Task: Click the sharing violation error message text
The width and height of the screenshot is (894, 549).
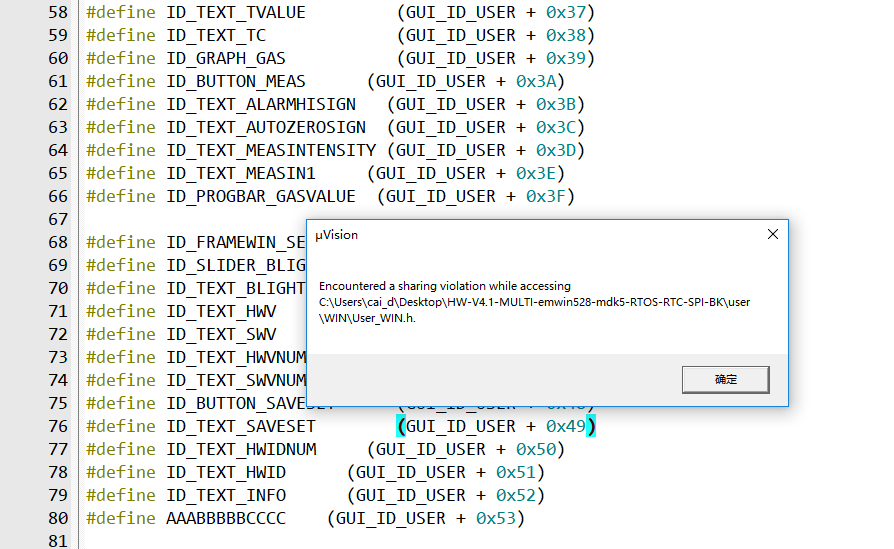Action: (x=534, y=302)
